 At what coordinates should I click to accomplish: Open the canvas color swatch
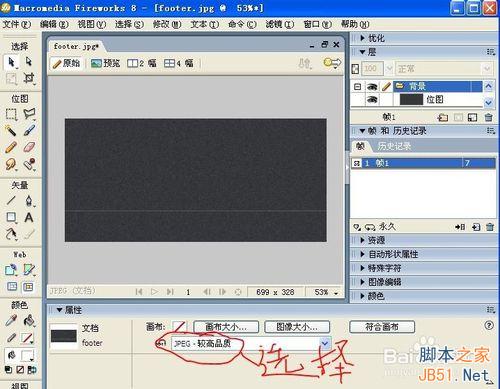179,327
